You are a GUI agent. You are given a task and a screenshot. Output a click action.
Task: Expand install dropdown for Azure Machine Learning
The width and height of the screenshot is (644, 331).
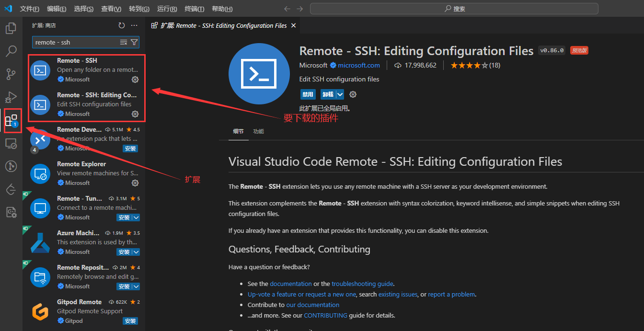(x=136, y=252)
